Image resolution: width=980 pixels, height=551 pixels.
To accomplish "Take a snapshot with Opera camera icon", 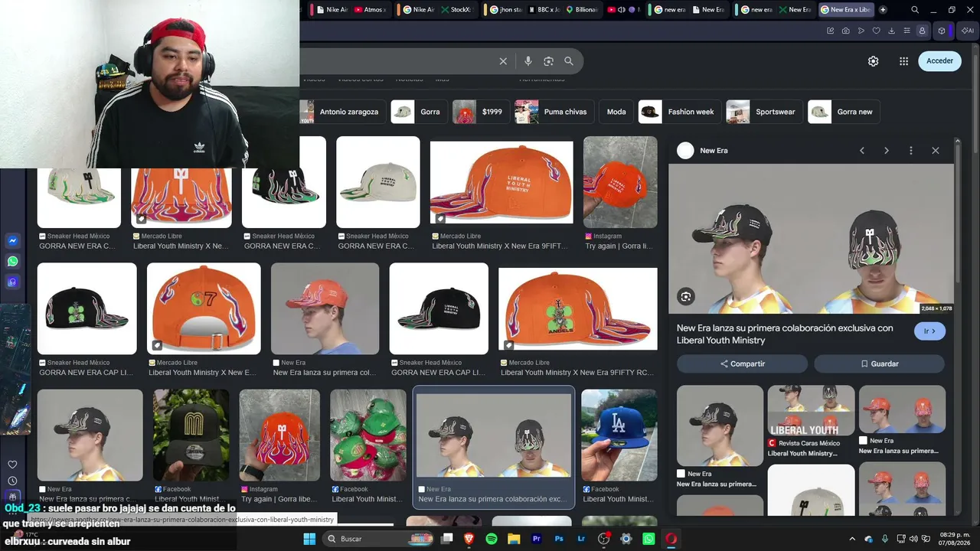I will click(x=845, y=31).
